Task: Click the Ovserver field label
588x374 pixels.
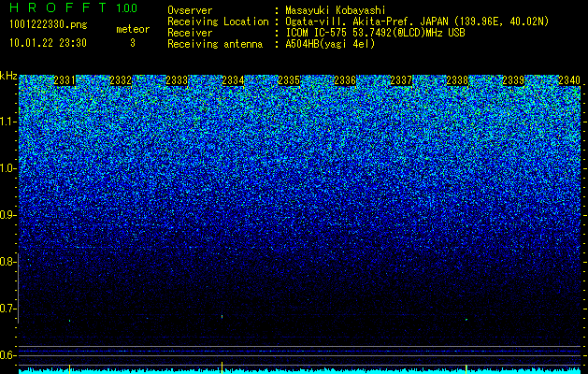Action: [x=190, y=10]
